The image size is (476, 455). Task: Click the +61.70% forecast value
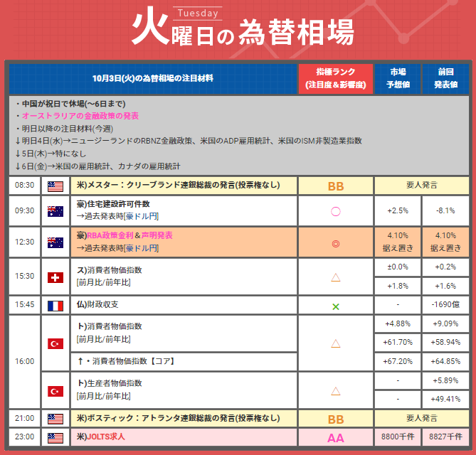(x=398, y=343)
